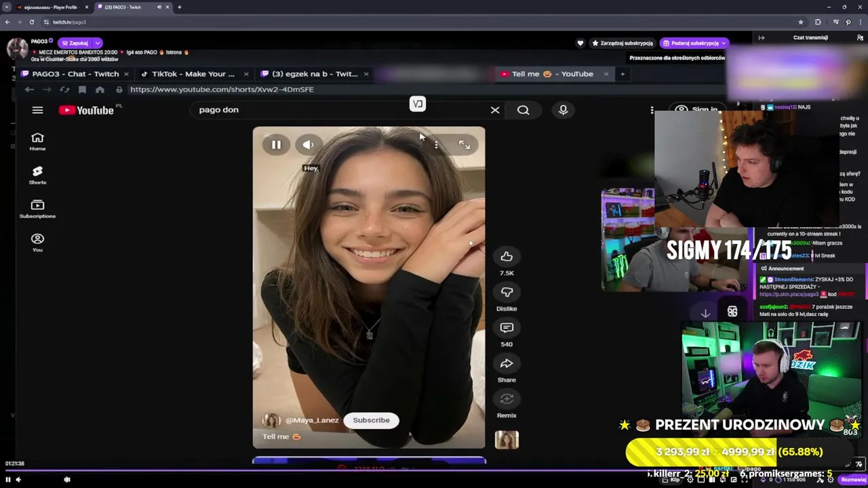The image size is (868, 488).
Task: Open You in YouTube sidebar
Action: pos(37,243)
